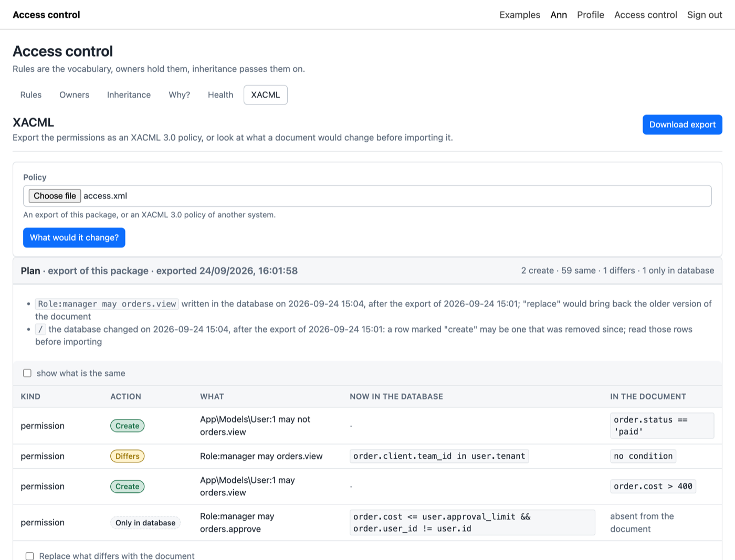Click the "/" code tag in the second warning
The width and height of the screenshot is (735, 560).
point(40,329)
